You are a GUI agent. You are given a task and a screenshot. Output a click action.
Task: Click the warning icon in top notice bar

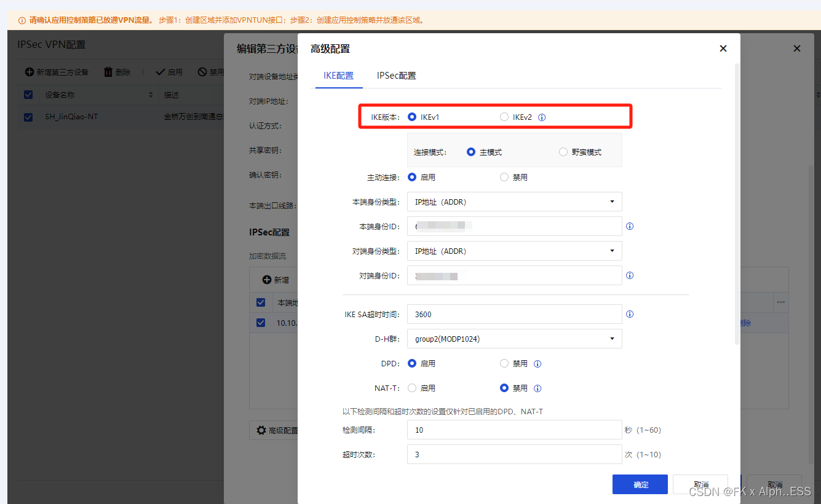(x=22, y=20)
